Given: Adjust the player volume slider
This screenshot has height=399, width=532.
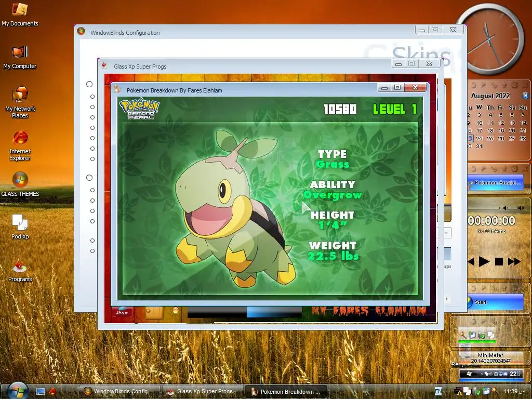Looking at the screenshot, I should (513, 208).
